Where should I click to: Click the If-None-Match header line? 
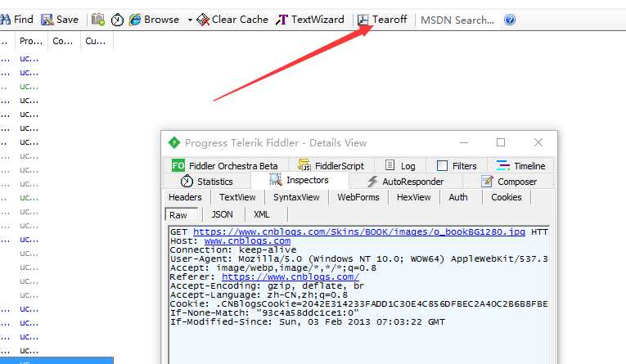click(264, 313)
